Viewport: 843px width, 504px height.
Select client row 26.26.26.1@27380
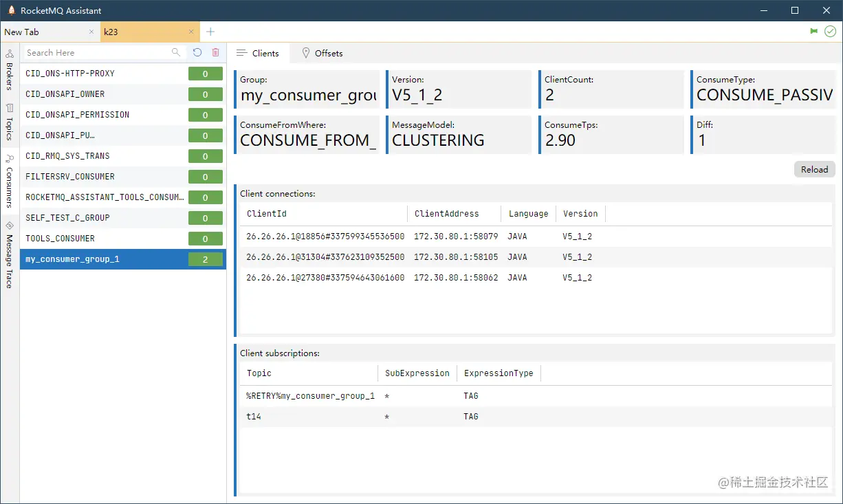[x=535, y=278]
